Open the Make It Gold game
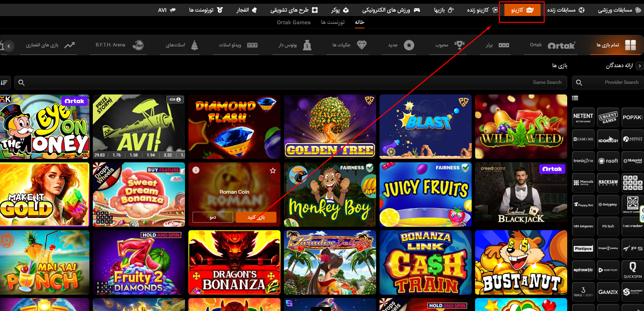This screenshot has height=311, width=644. pyautogui.click(x=45, y=194)
